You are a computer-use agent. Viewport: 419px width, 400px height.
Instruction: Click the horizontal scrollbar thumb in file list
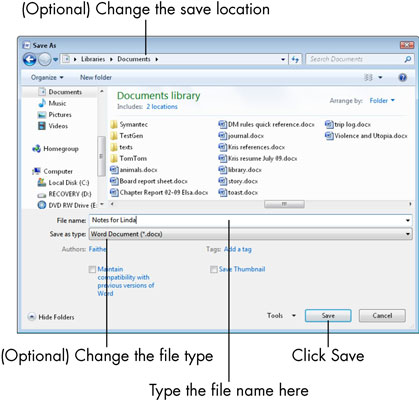pyautogui.click(x=284, y=204)
